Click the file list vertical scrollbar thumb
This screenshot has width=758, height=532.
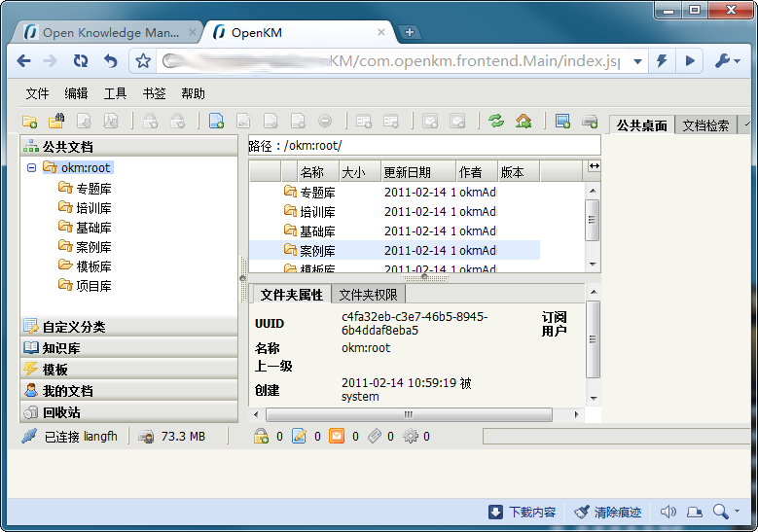[592, 220]
